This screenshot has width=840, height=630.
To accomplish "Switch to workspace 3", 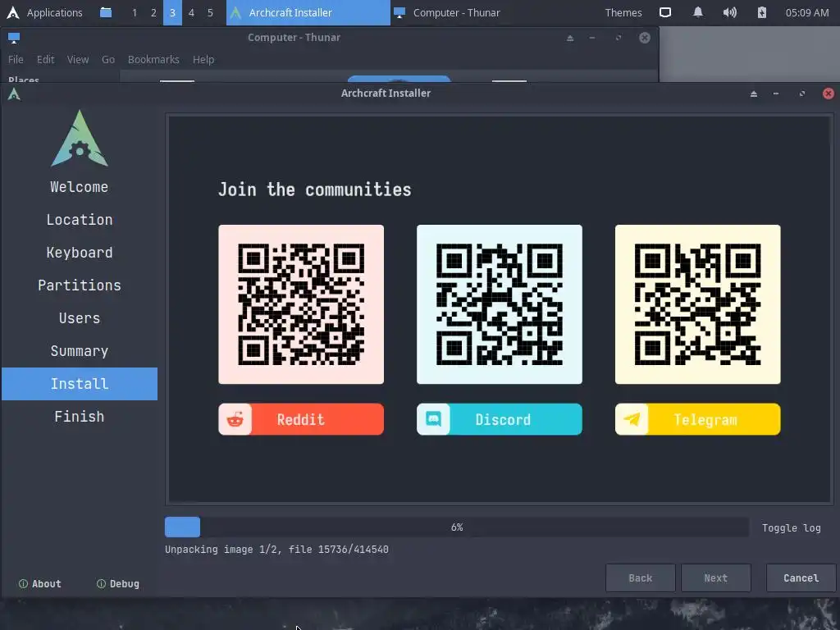I will click(x=172, y=12).
